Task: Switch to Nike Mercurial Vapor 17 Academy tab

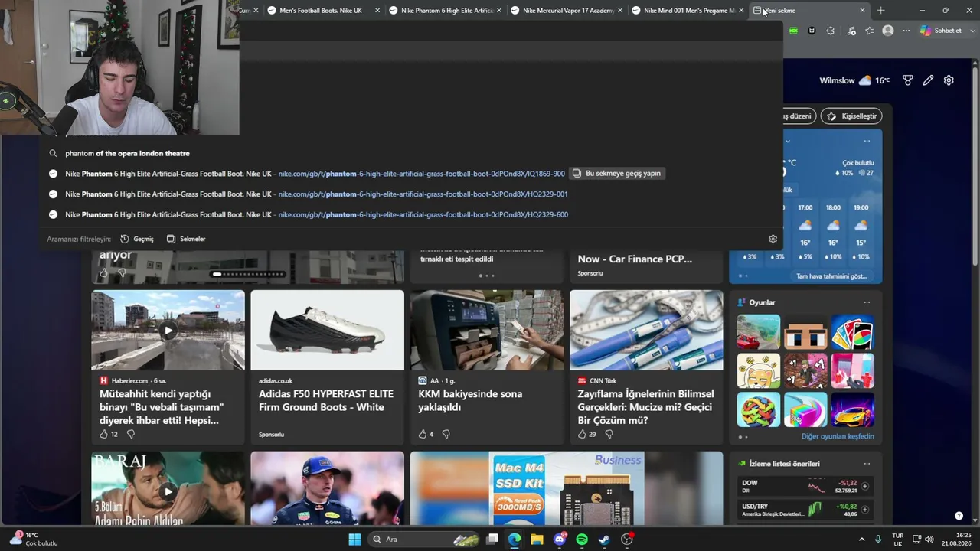Action: 568,11
